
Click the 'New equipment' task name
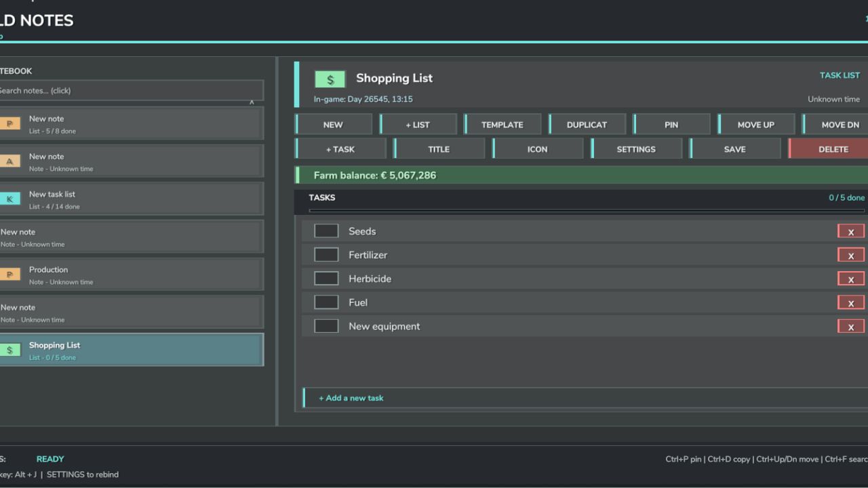384,326
